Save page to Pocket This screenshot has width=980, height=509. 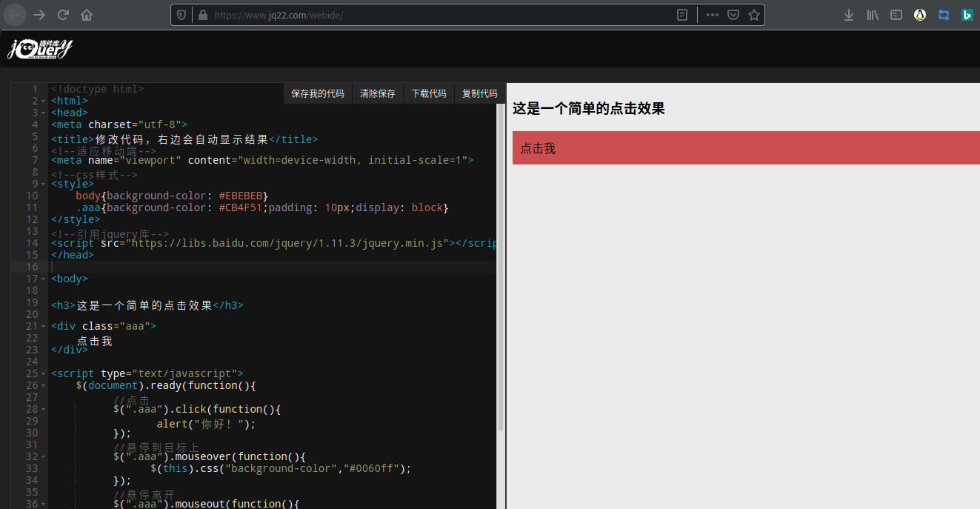[733, 15]
